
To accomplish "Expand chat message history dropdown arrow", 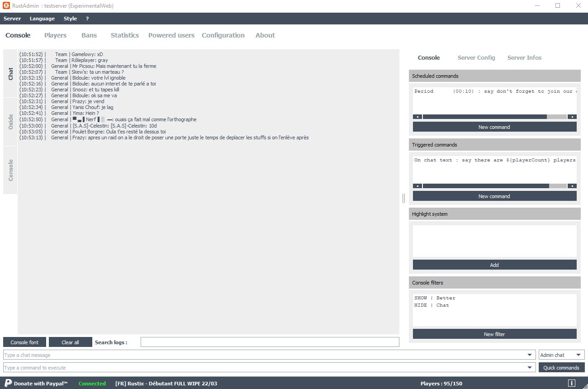I will pyautogui.click(x=530, y=355).
